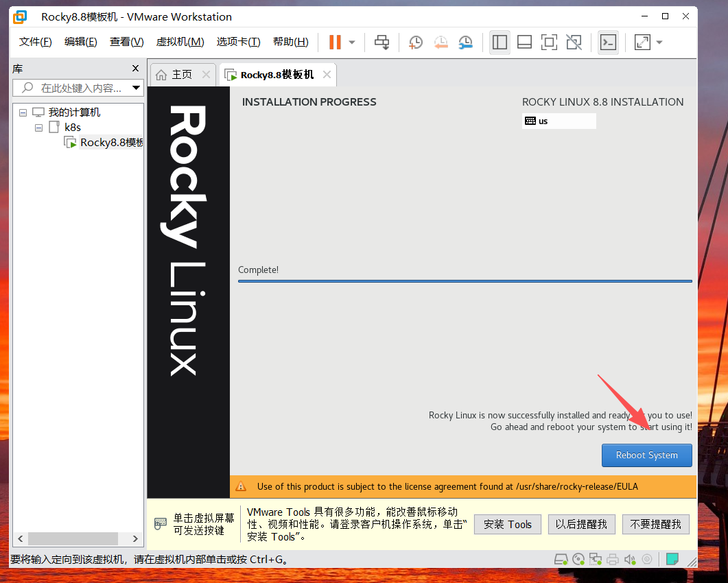Minimize the VMware Workstation window
This screenshot has height=583, width=728.
tap(644, 16)
